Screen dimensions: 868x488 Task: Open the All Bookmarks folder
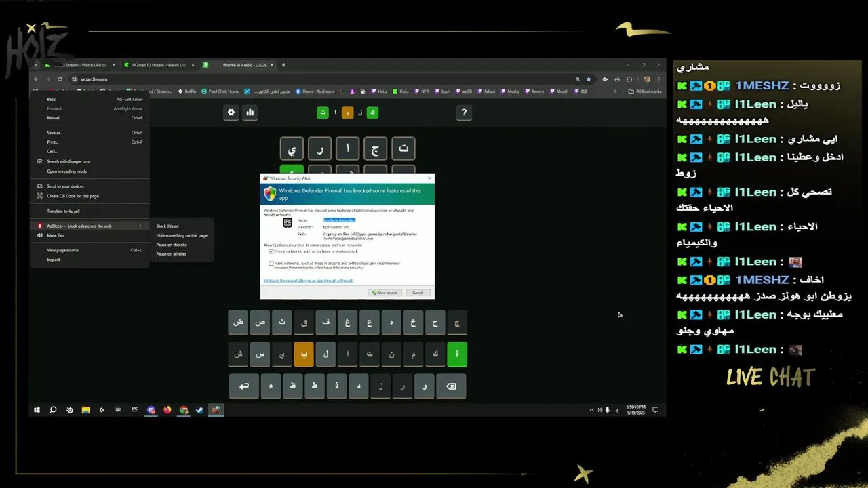[644, 91]
